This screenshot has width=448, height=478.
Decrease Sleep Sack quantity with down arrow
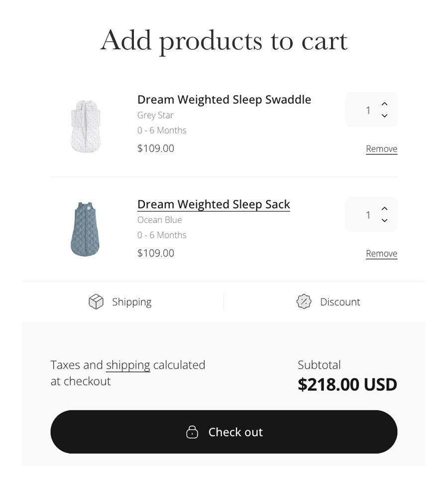pos(384,221)
